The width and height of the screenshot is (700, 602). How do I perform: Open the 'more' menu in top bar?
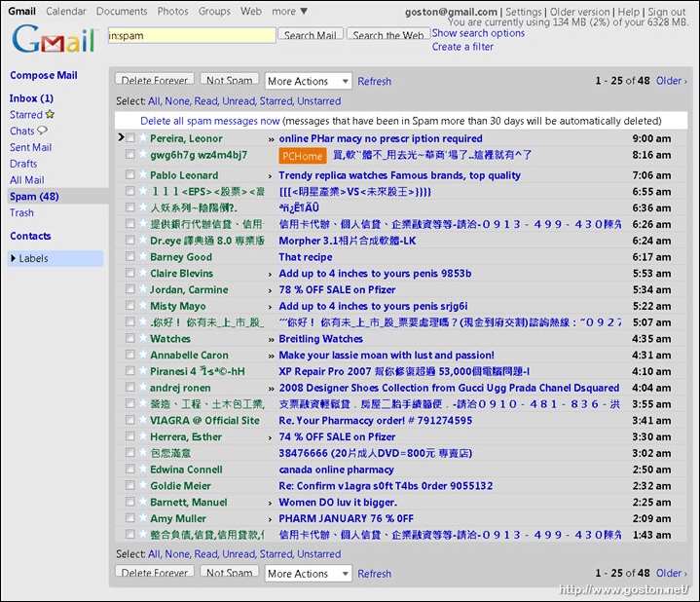[x=289, y=11]
